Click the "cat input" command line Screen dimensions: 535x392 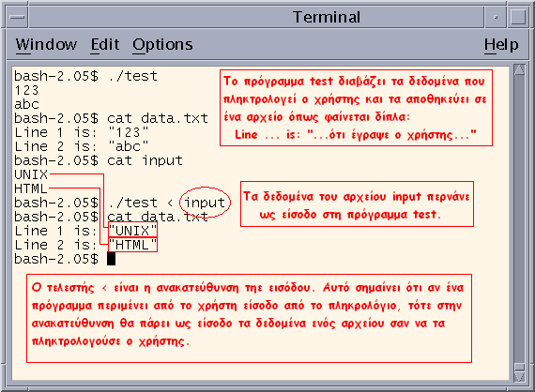[x=99, y=160]
